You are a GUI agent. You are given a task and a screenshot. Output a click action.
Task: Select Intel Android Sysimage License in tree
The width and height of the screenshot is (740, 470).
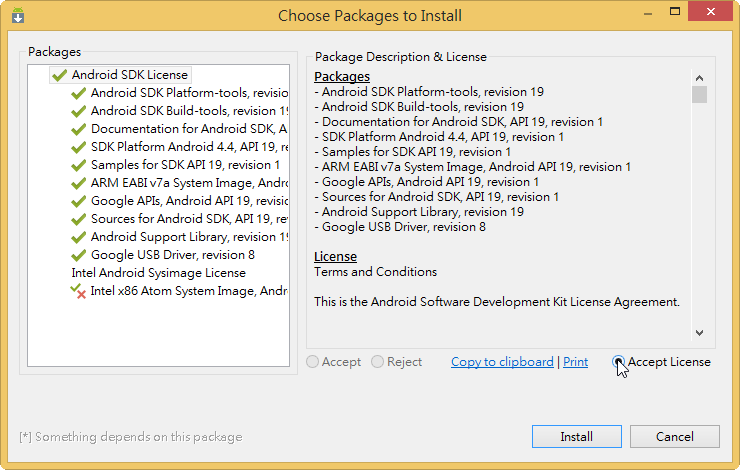tap(159, 273)
